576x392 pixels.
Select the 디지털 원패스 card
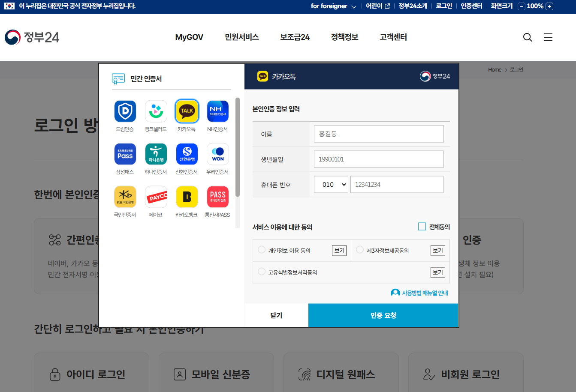tap(341, 372)
